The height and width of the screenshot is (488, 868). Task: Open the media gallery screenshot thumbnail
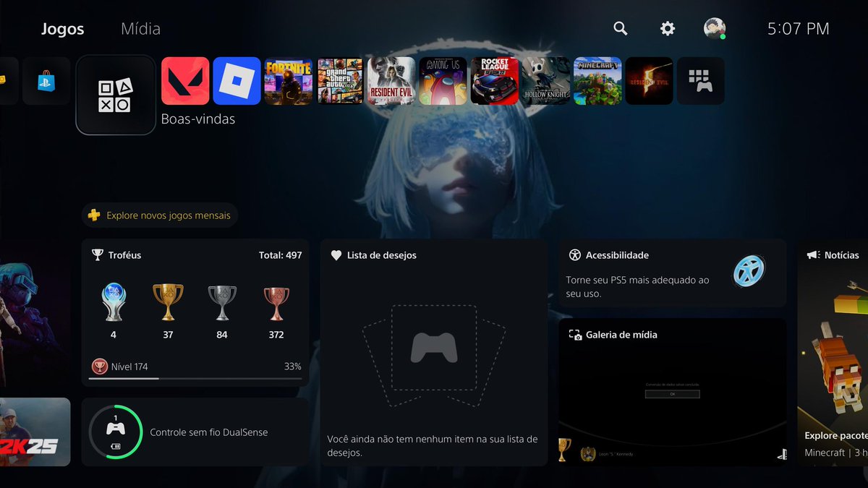tap(673, 391)
